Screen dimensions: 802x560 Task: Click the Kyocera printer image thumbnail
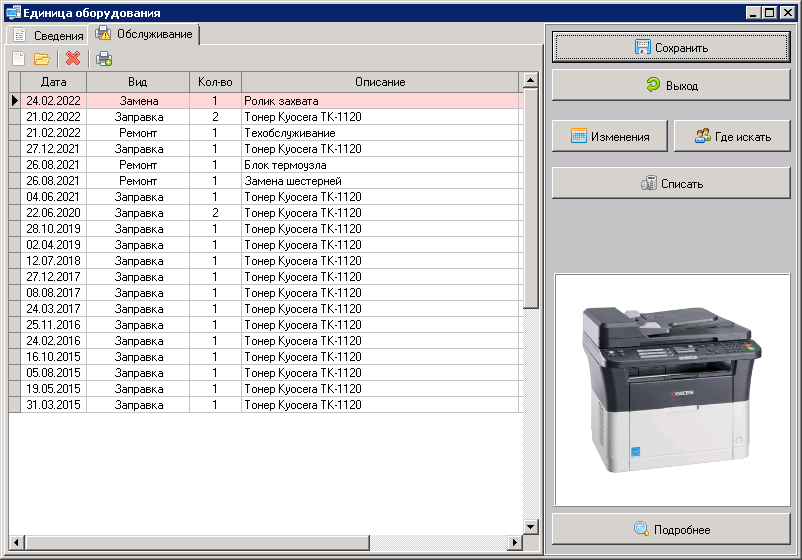coord(672,390)
